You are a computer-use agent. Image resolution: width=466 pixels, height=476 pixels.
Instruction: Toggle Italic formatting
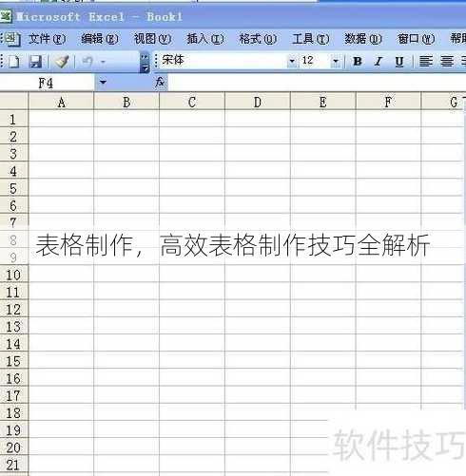(x=379, y=61)
